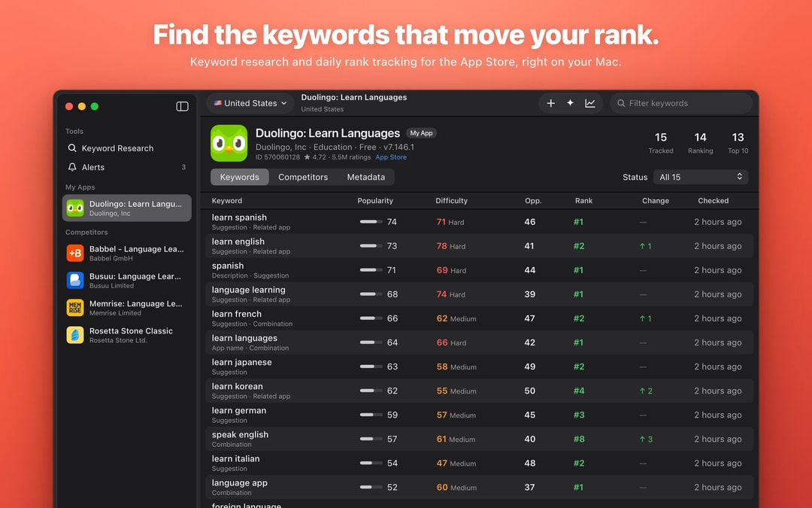The width and height of the screenshot is (812, 508).
Task: Click the Babbel app icon
Action: (x=75, y=253)
